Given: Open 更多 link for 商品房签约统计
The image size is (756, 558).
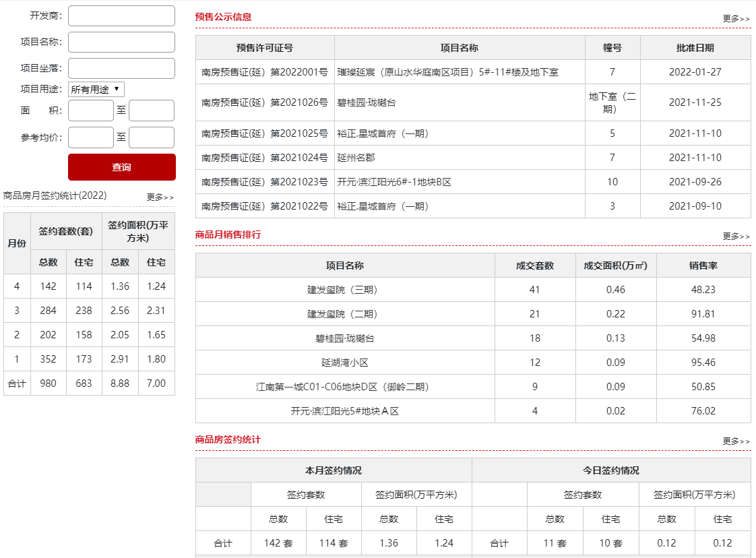Looking at the screenshot, I should point(736,441).
